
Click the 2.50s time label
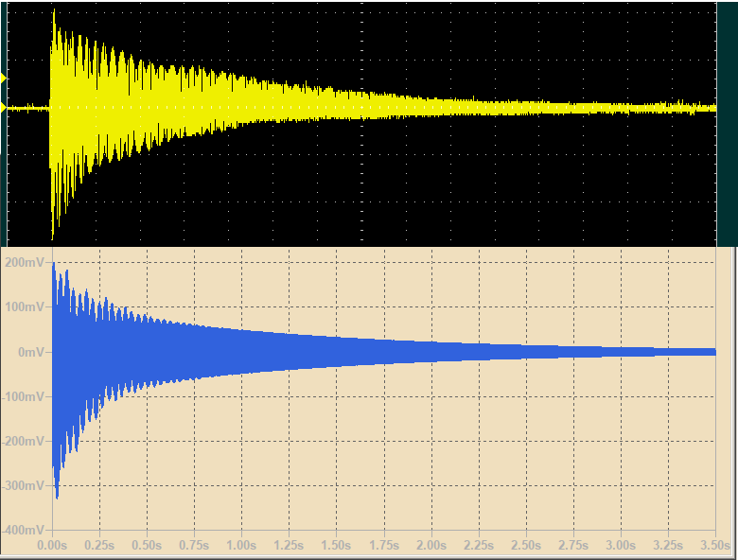pos(526,546)
